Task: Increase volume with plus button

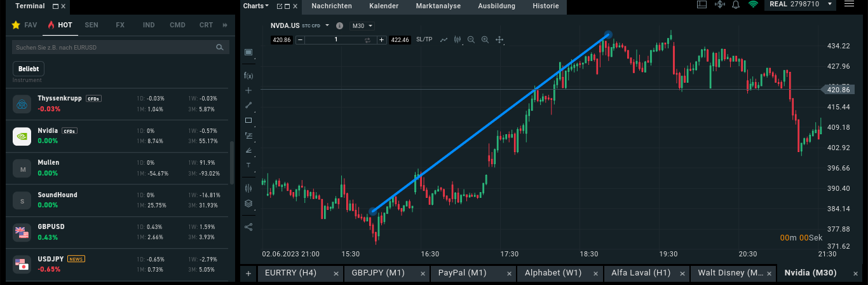Action: (381, 39)
